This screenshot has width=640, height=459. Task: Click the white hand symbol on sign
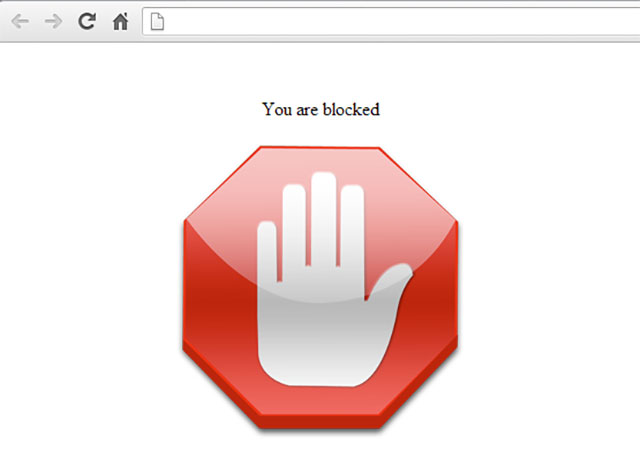pos(331,279)
